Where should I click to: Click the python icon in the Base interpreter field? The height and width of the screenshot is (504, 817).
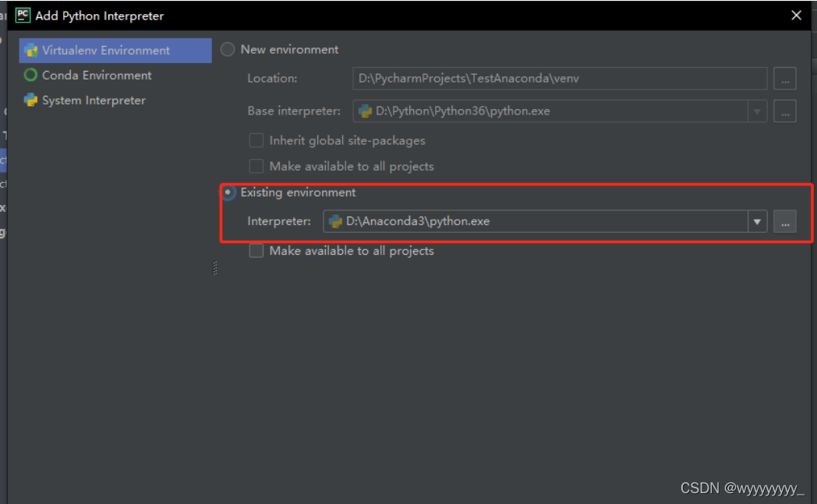click(366, 111)
